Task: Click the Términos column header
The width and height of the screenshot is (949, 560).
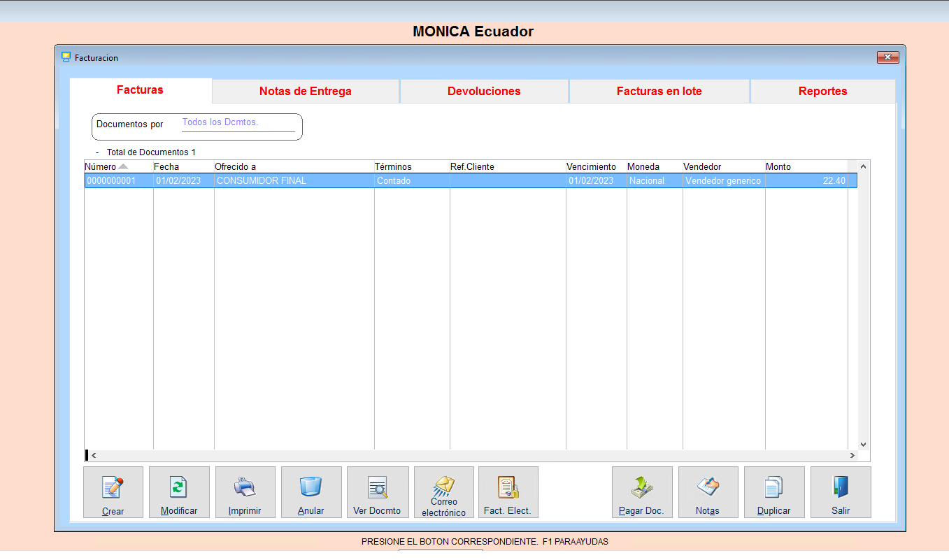Action: 411,166
